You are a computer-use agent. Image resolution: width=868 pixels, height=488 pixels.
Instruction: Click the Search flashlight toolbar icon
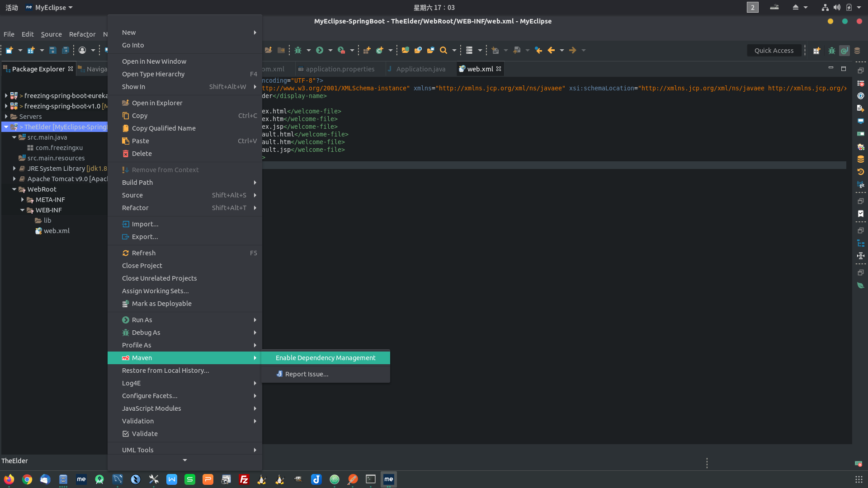tap(443, 50)
